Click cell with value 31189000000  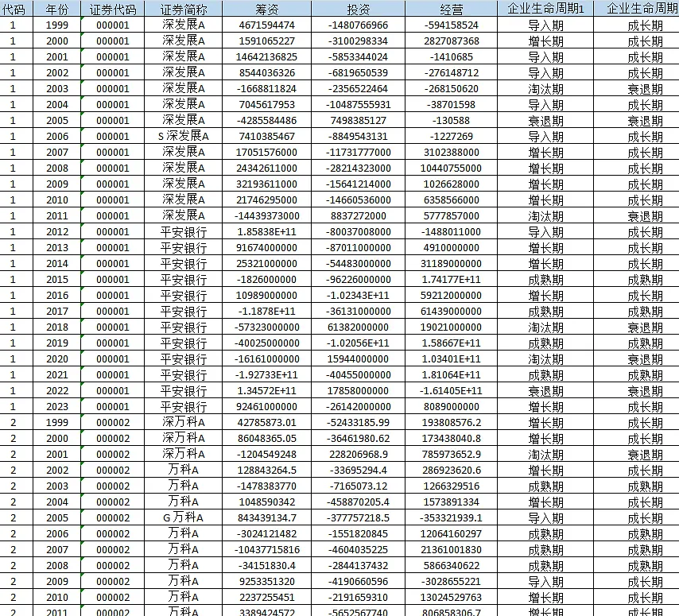[x=452, y=264]
